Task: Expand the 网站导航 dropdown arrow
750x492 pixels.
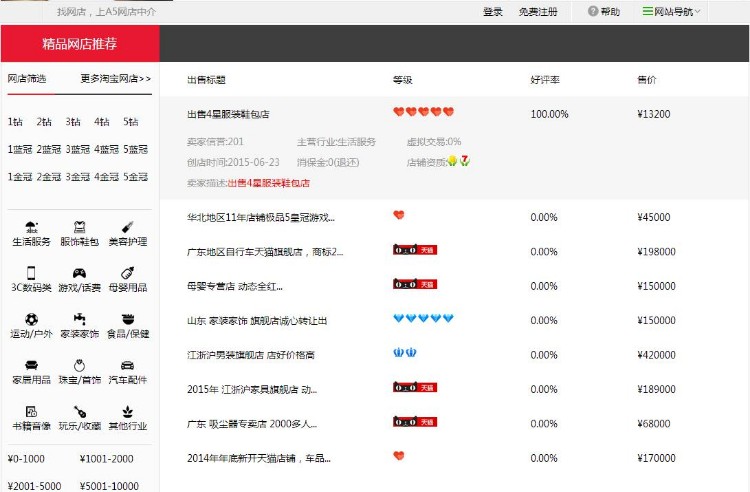Action: tap(697, 11)
